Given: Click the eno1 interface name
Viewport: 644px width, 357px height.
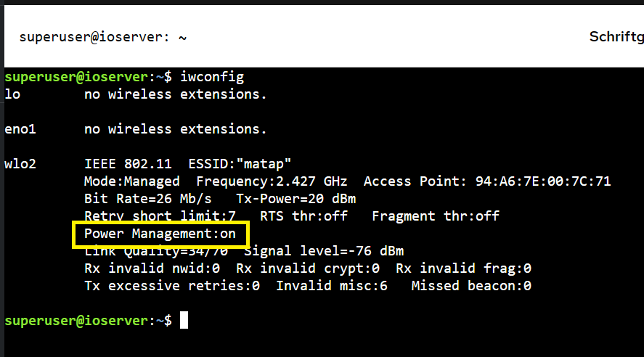Looking at the screenshot, I should tap(20, 129).
